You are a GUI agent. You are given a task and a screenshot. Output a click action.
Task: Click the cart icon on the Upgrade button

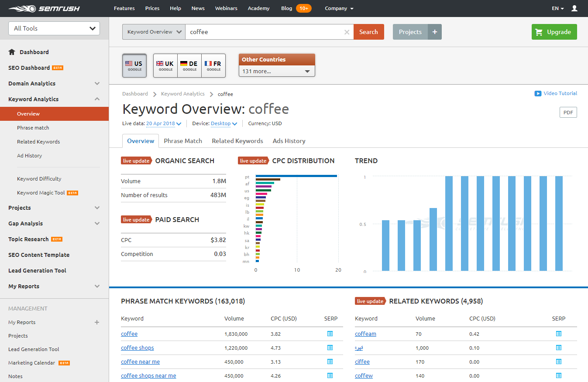(x=539, y=32)
